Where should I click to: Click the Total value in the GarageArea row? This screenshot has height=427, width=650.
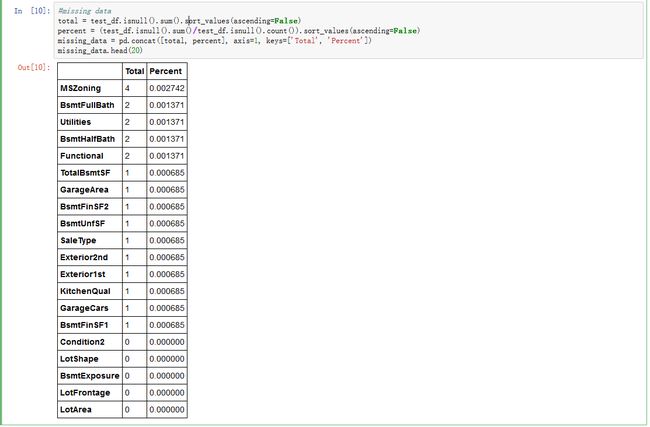pyautogui.click(x=127, y=190)
